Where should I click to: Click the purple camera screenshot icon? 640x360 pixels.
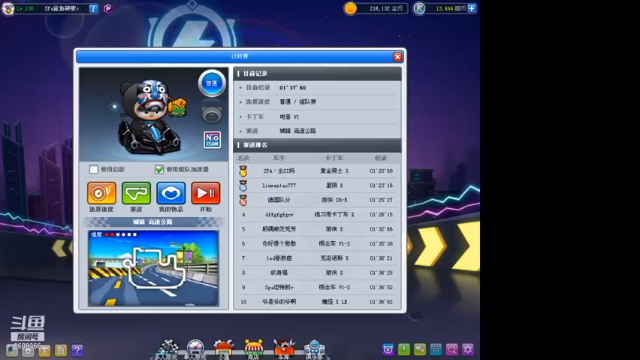(388, 349)
